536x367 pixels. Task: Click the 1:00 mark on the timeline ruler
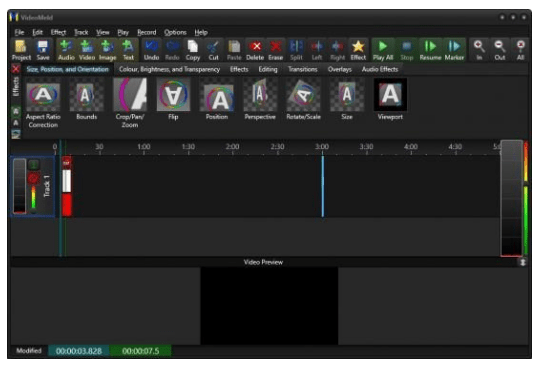coord(144,147)
